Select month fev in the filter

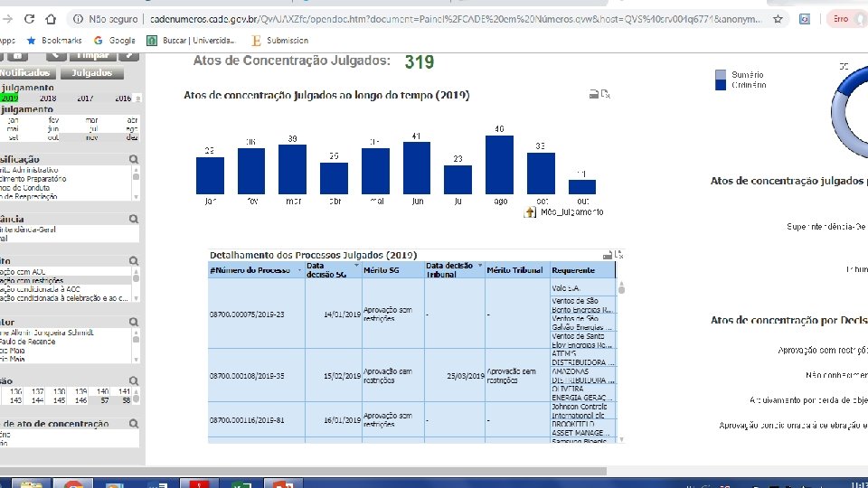[53, 119]
